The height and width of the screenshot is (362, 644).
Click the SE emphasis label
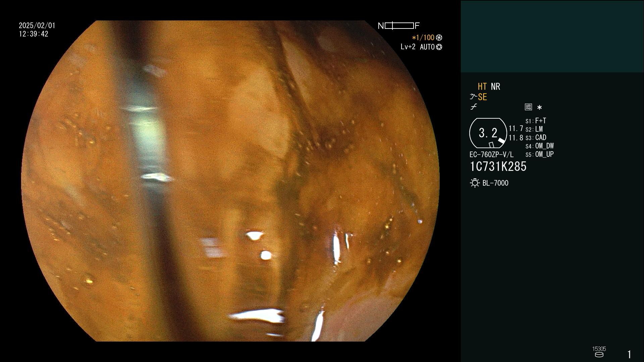point(482,97)
